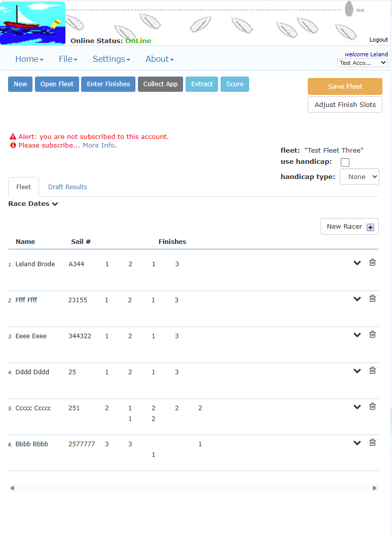
Task: Click sail number 2577777
Action: [82, 444]
